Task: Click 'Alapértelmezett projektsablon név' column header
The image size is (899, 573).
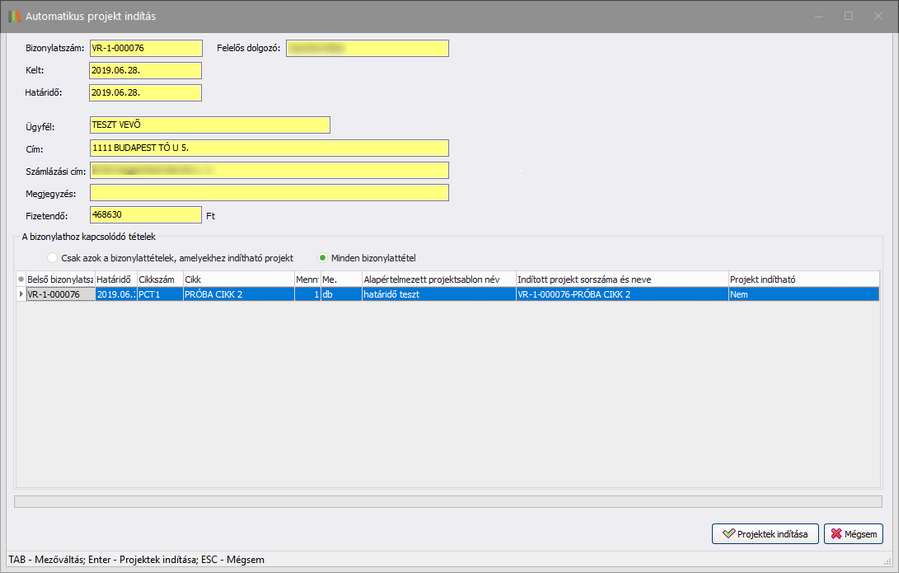Action: (437, 280)
